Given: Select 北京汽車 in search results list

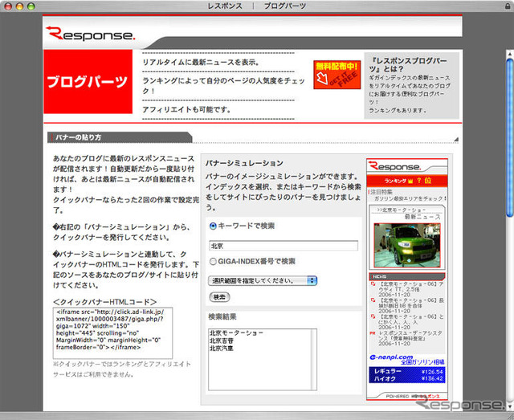Looking at the screenshot, I should (222, 349).
